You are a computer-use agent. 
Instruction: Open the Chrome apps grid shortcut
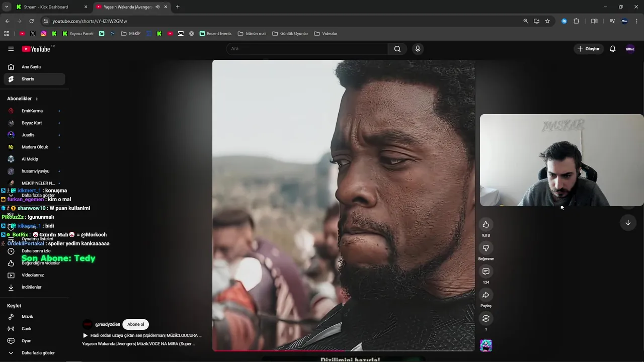pos(7,34)
